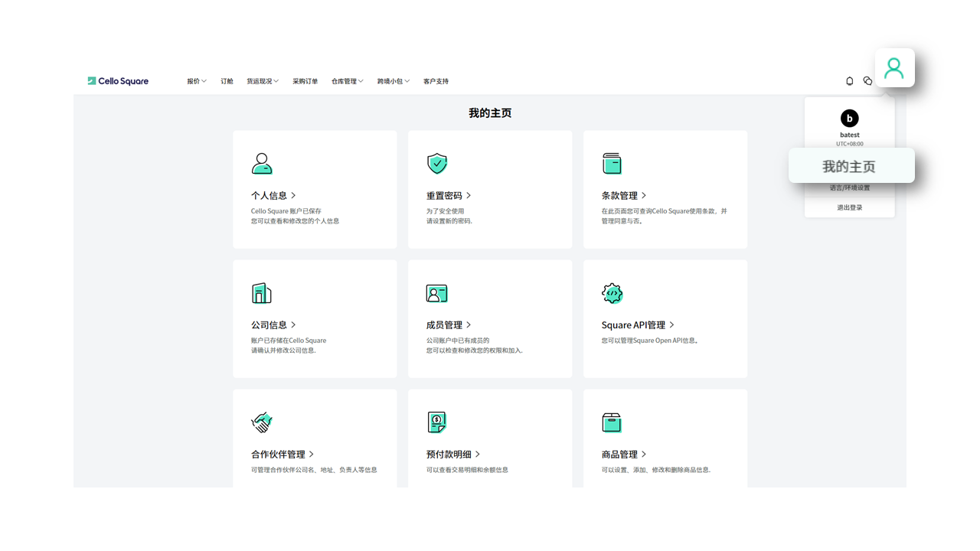This screenshot has width=980, height=551.
Task: Expand the 跨境小包 dropdown
Action: click(x=393, y=80)
